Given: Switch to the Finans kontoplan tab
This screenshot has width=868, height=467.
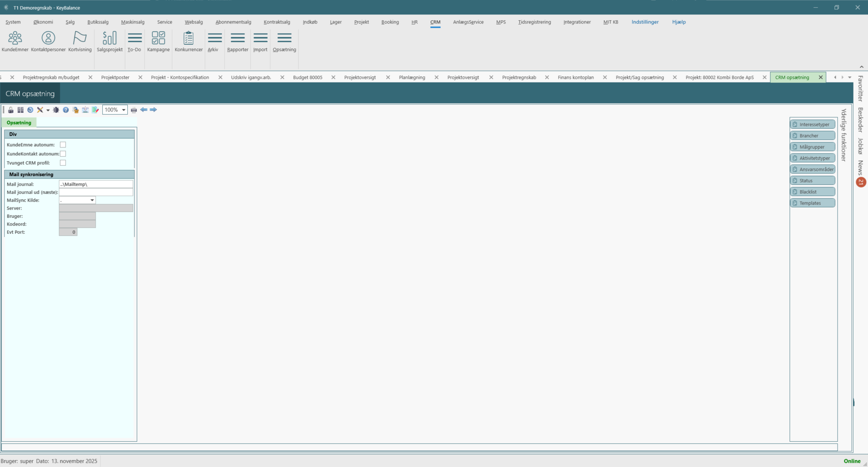Looking at the screenshot, I should click(x=575, y=77).
